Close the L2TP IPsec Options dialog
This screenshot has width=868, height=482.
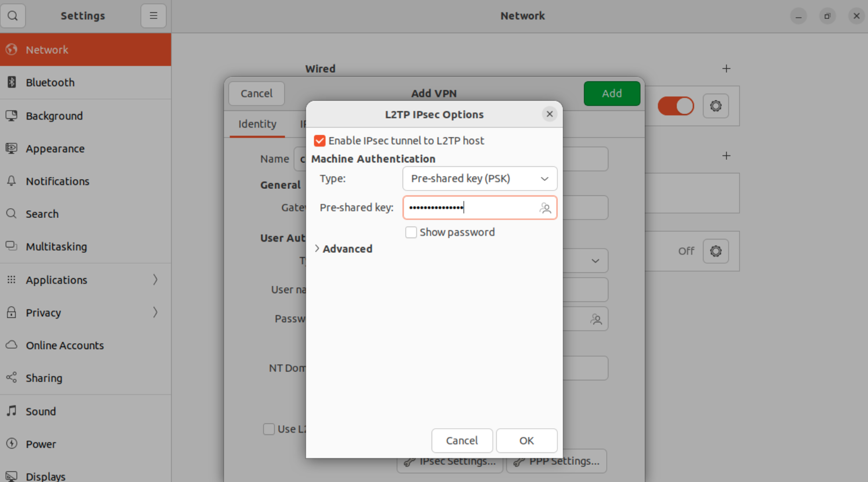(549, 114)
